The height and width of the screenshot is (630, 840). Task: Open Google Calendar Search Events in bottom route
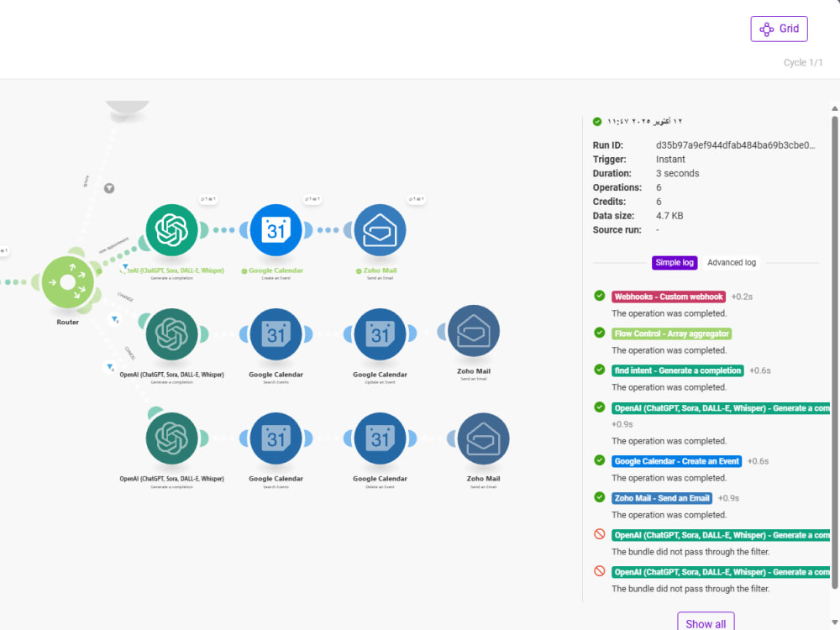[x=276, y=438]
